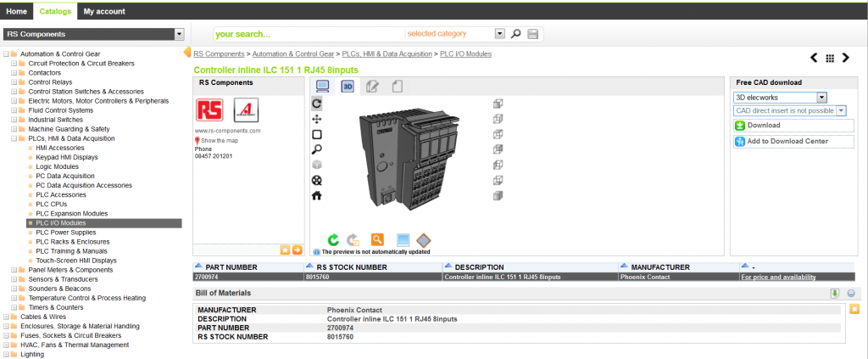Viewport: 868px width, 359px height.
Task: Click the blue square background icon
Action: point(403,240)
